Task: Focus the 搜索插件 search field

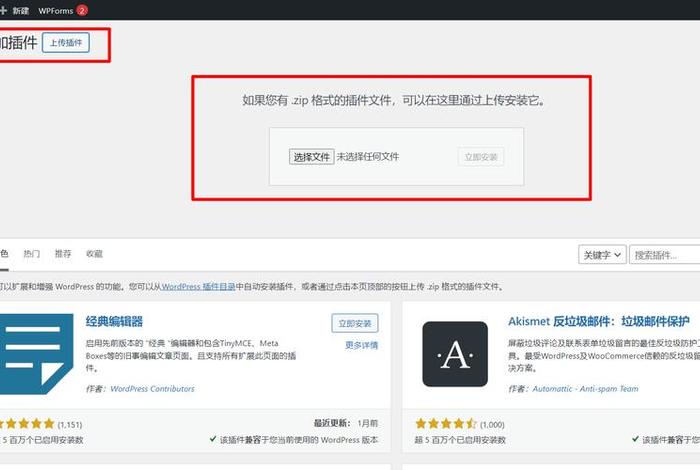Action: coord(665,254)
